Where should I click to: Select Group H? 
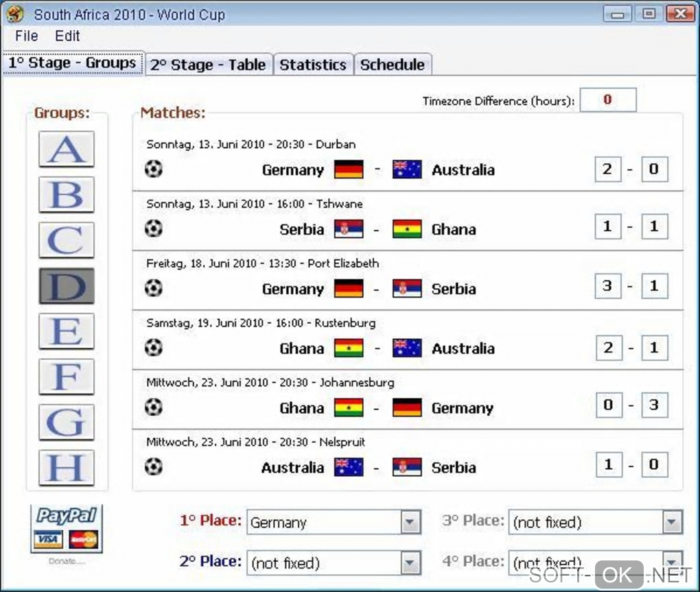click(x=67, y=468)
